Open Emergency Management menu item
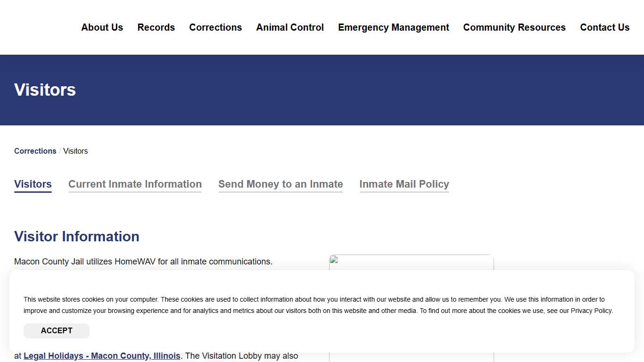The image size is (644, 362). point(394,27)
